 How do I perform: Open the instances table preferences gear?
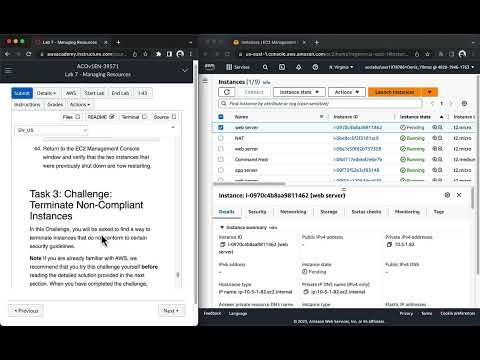click(464, 104)
